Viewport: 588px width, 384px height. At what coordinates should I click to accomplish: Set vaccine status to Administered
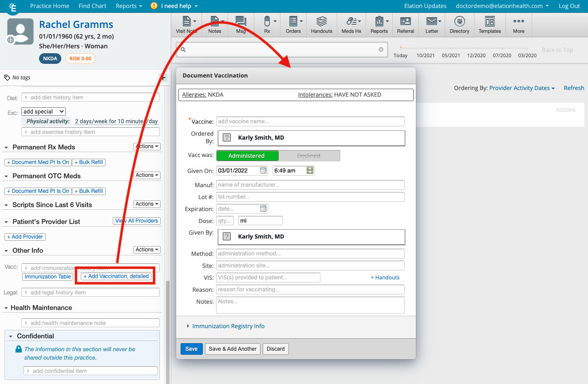point(247,156)
